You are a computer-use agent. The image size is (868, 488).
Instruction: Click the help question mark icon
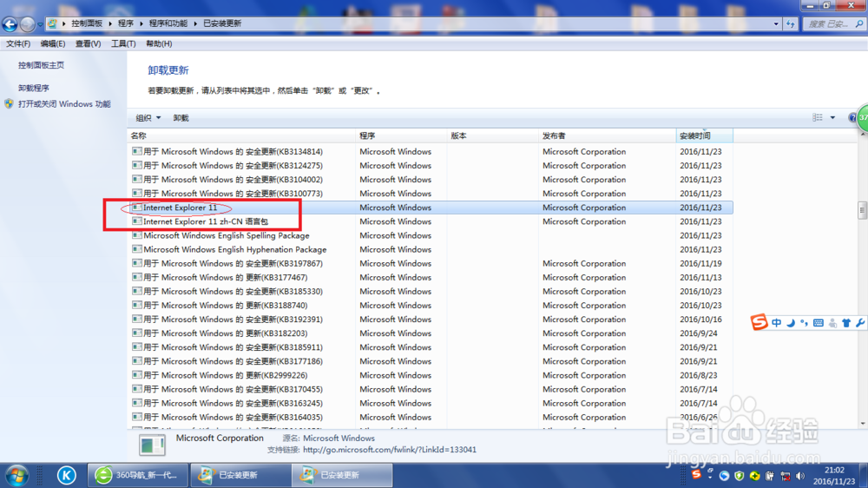852,117
